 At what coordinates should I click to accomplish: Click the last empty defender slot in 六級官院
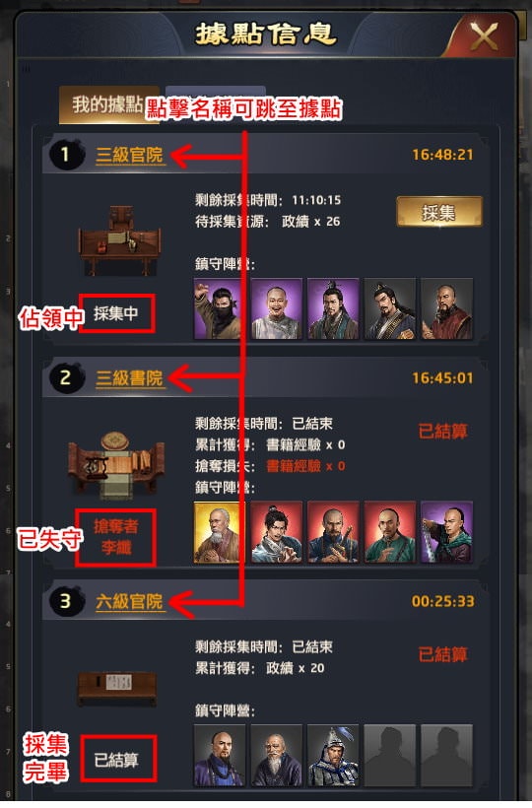(446, 755)
